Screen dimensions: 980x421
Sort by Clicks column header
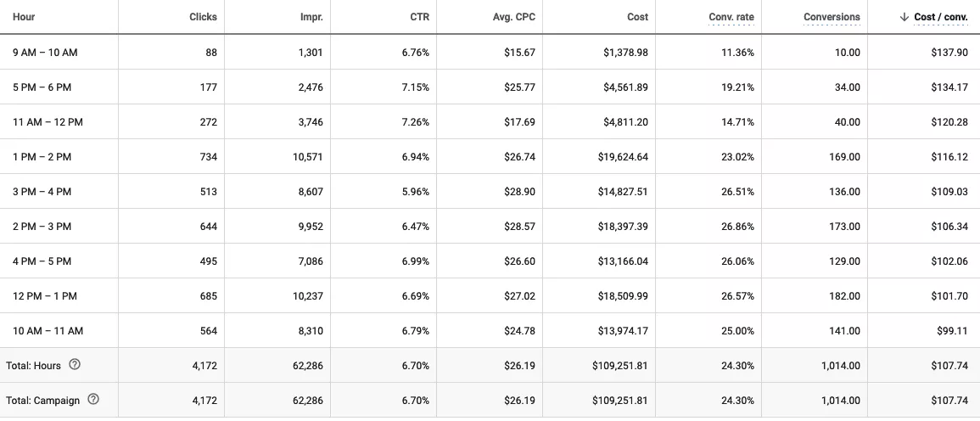point(204,17)
